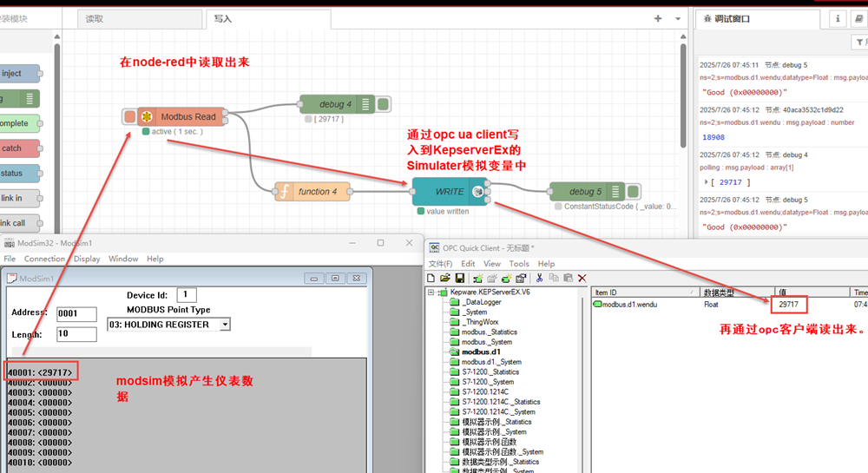Select register 40010 row in ModSim
868x473 pixels.
point(40,463)
